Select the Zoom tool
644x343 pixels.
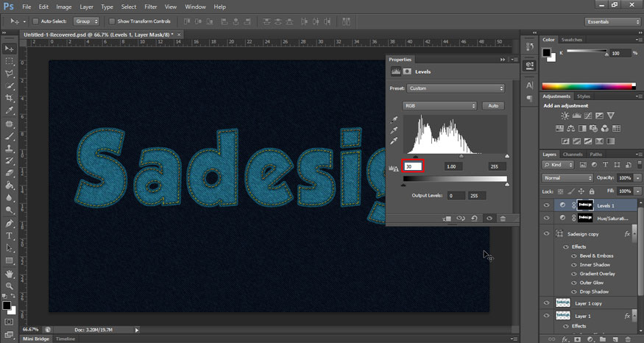[x=9, y=286]
